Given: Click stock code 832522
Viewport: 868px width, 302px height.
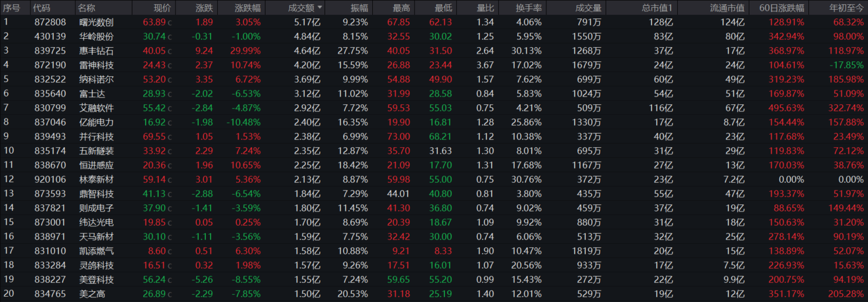Looking at the screenshot, I should coord(50,79).
